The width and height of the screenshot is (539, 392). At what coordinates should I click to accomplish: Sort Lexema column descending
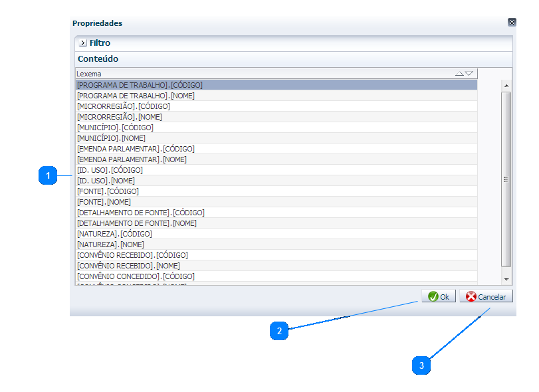[469, 74]
